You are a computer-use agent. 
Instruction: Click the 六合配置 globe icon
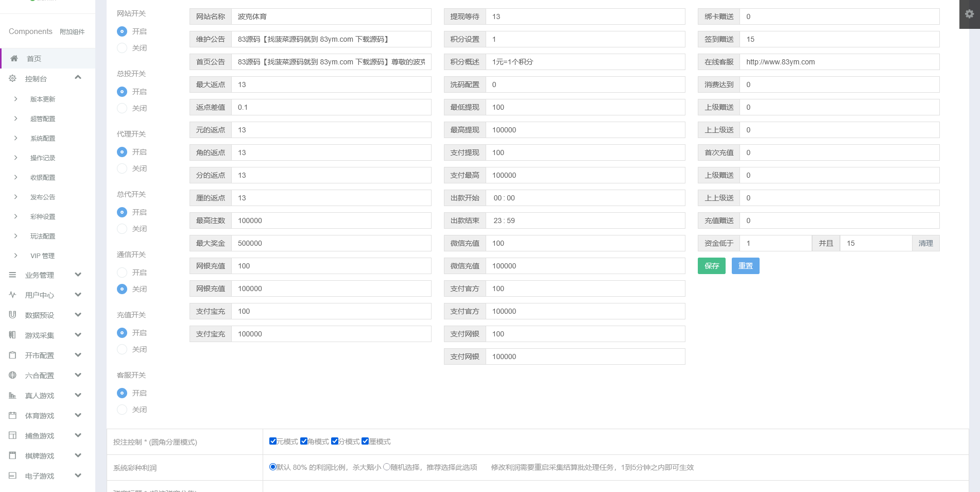13,376
